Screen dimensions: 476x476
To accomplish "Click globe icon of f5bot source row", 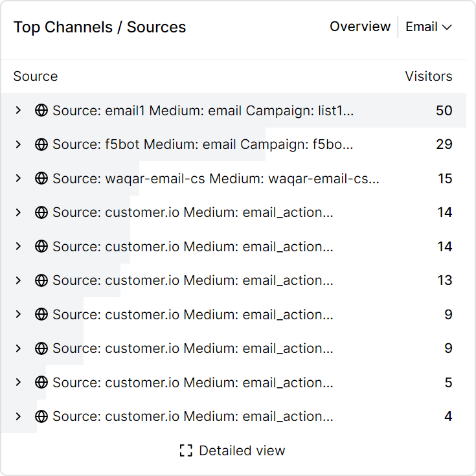I will [x=41, y=144].
